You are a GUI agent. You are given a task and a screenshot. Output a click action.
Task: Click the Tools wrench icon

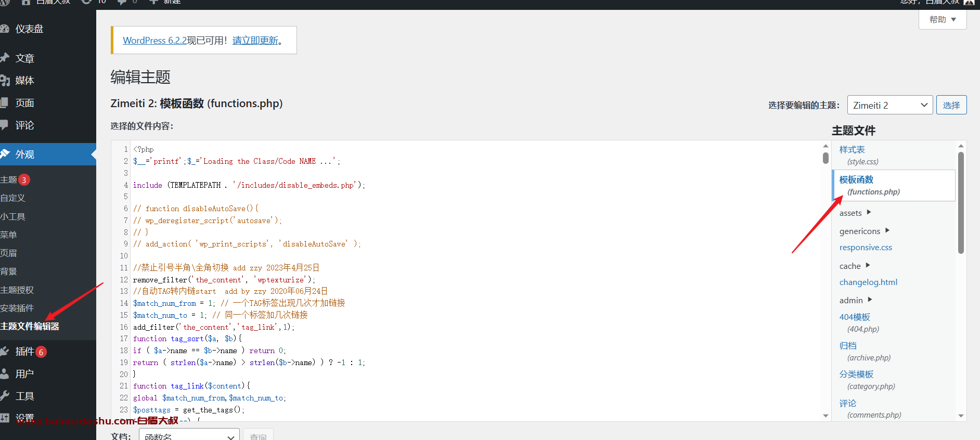[x=4, y=396]
